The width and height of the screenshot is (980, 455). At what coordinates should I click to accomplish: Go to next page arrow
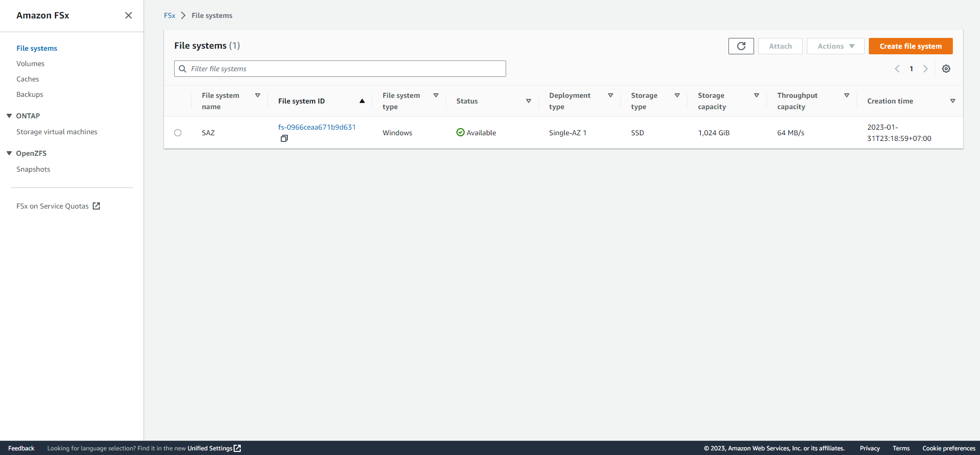pos(925,69)
